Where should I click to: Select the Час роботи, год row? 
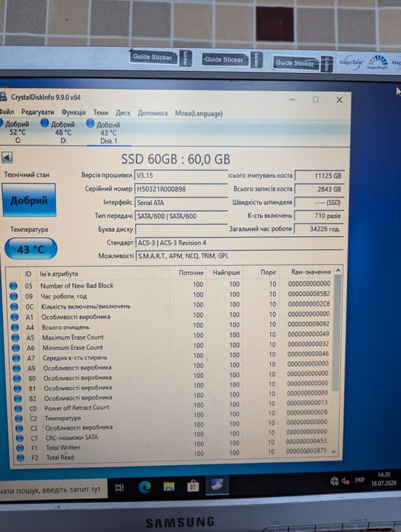pyautogui.click(x=170, y=295)
